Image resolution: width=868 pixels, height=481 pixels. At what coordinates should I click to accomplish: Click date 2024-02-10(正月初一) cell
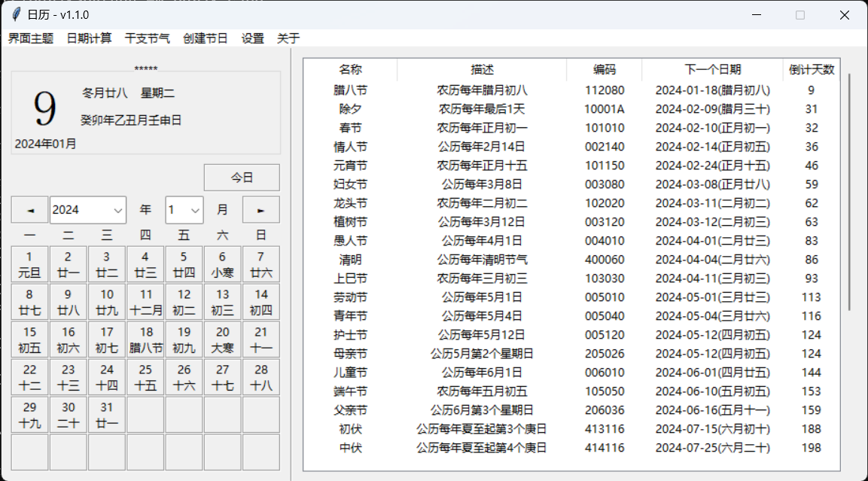[712, 128]
